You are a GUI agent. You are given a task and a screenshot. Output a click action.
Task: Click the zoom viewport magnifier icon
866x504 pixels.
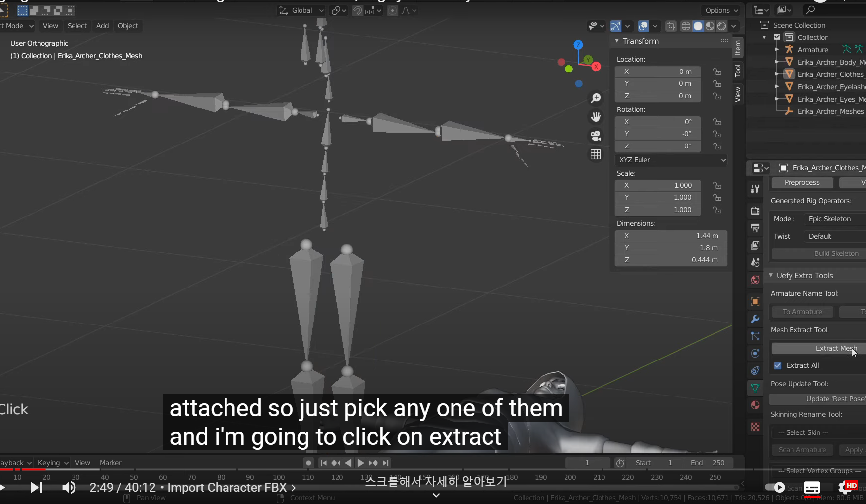click(596, 98)
